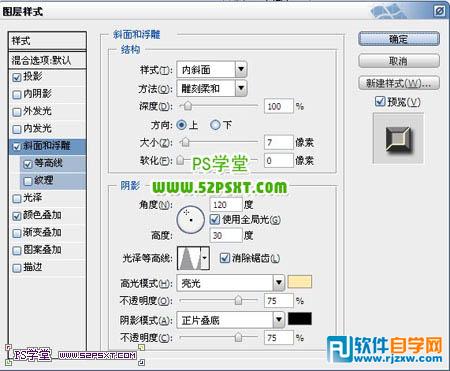Open the 斜面和浮雕 settings row label
450x371 pixels.
(x=47, y=146)
